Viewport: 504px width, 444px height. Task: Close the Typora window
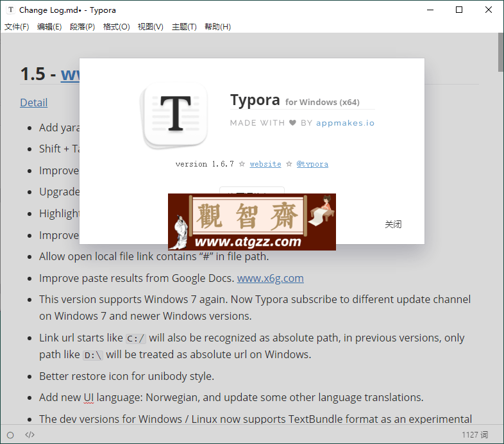[x=489, y=10]
